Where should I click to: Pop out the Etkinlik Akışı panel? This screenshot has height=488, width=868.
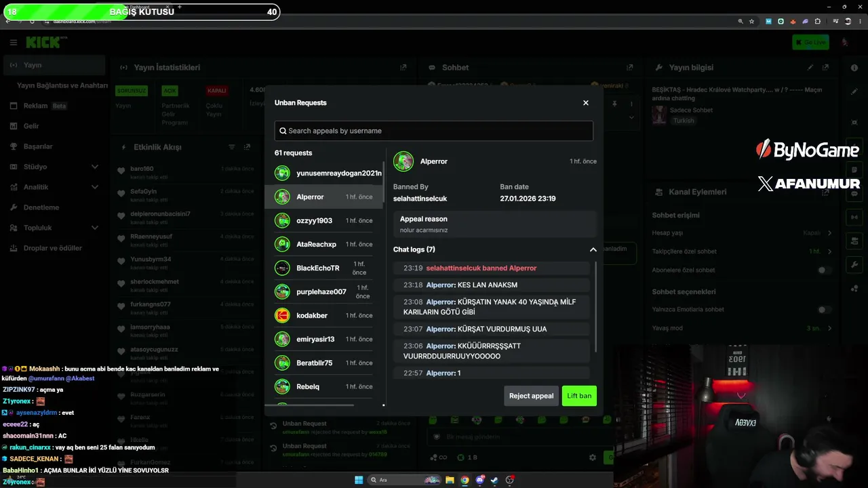coord(247,147)
